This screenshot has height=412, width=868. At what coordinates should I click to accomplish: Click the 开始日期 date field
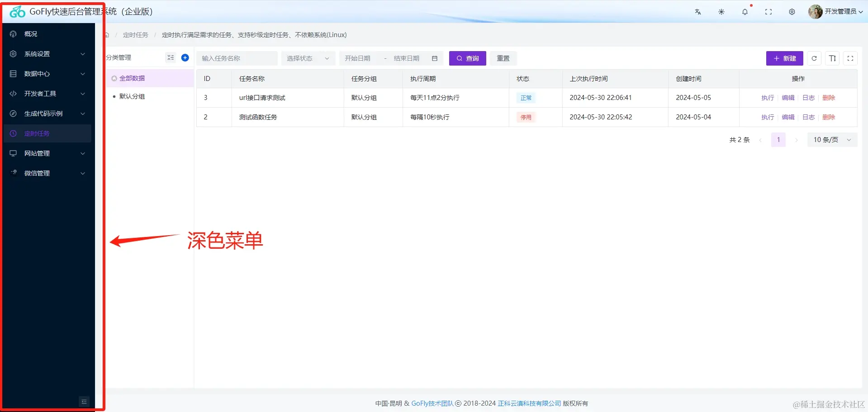tap(358, 58)
